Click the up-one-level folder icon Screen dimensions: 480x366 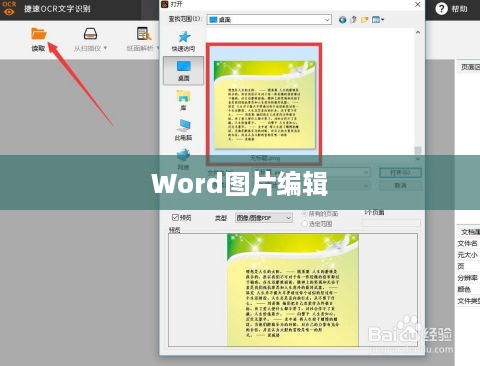354,20
